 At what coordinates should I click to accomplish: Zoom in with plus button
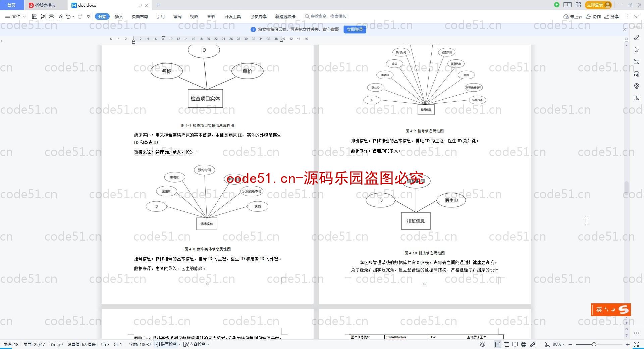tap(628, 344)
